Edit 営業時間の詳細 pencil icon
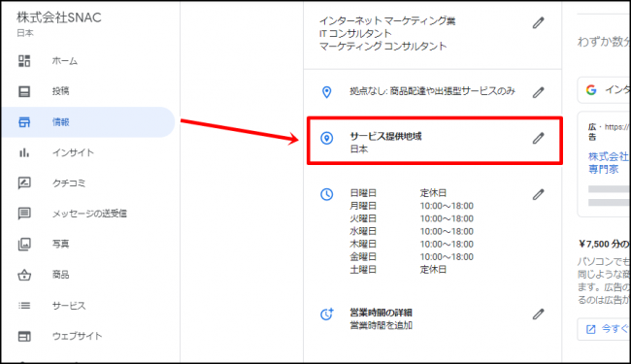Viewport: 631px width, 364px height. click(x=538, y=314)
